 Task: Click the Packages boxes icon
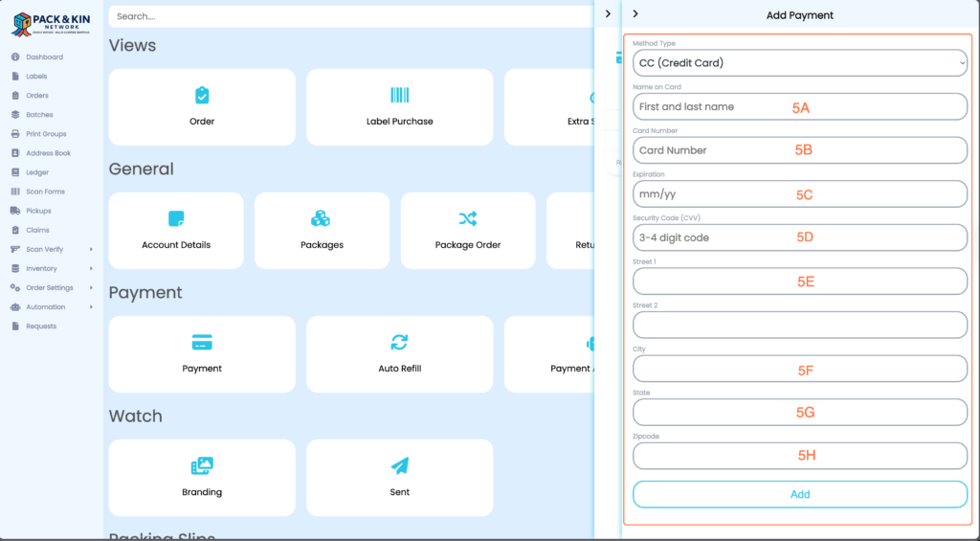tap(321, 218)
